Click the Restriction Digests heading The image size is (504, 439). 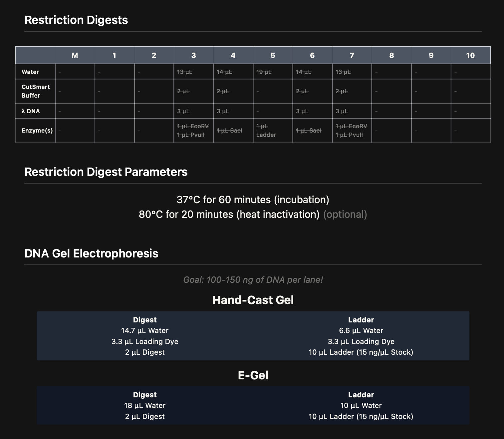click(x=76, y=20)
